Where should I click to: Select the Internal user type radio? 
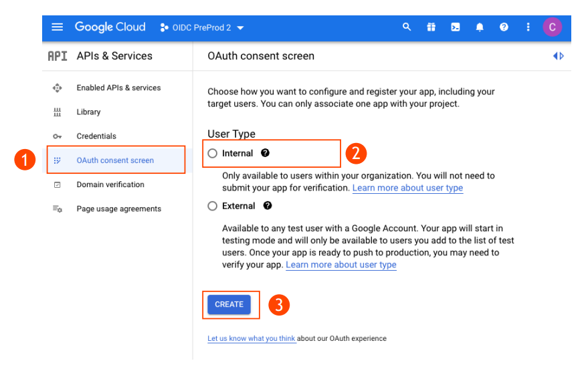[x=213, y=153]
